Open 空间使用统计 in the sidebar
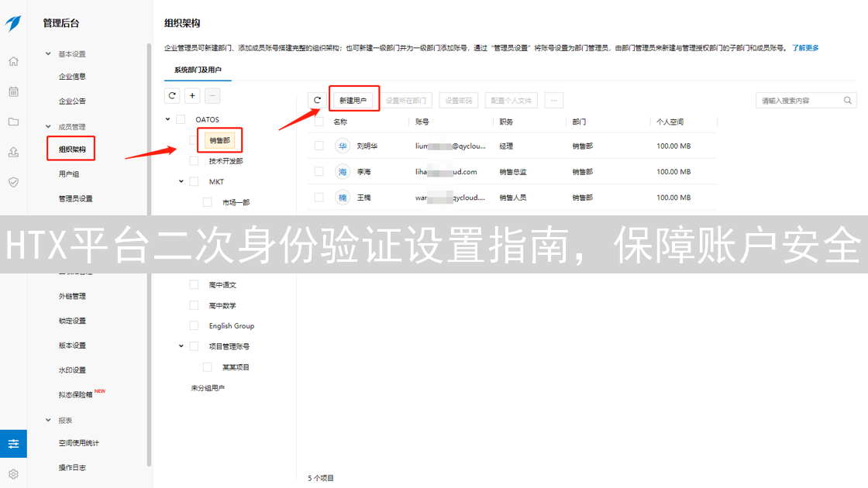The width and height of the screenshot is (868, 488). click(79, 443)
